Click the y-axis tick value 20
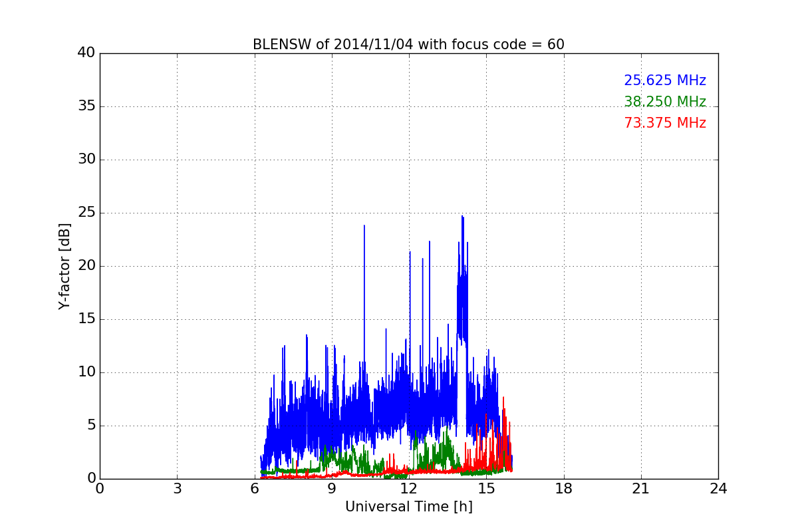Viewport: 798px width, 532px height. pos(86,266)
